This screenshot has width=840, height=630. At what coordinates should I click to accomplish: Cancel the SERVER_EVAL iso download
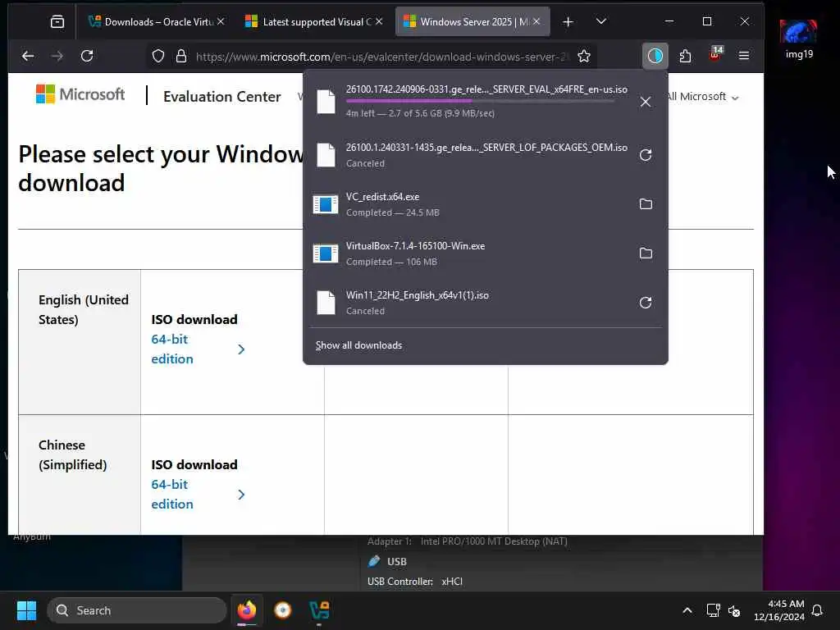point(646,102)
